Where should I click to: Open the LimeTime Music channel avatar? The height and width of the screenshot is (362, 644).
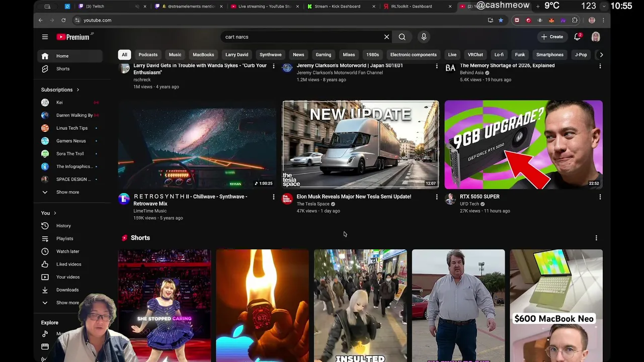click(124, 199)
